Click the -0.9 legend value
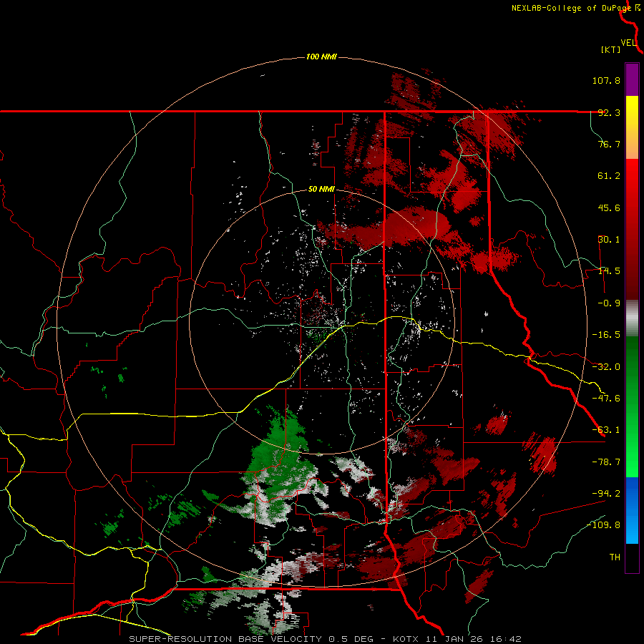 tap(609, 303)
